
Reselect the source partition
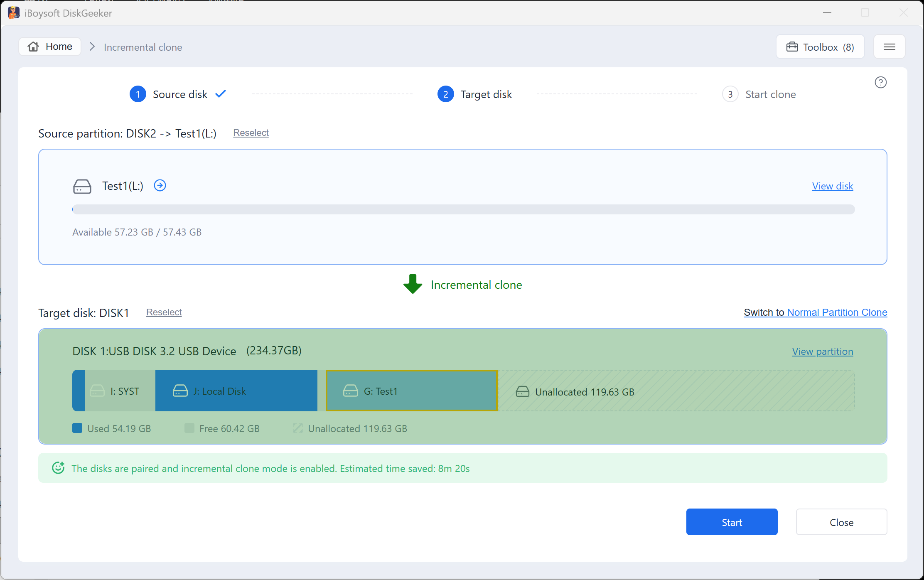tap(251, 133)
